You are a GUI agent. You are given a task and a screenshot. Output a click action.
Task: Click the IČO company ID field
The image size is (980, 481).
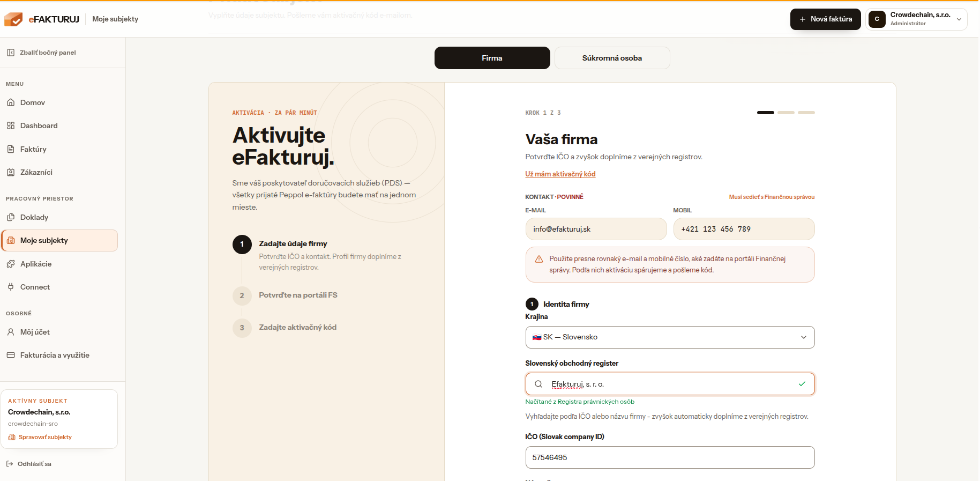click(670, 457)
